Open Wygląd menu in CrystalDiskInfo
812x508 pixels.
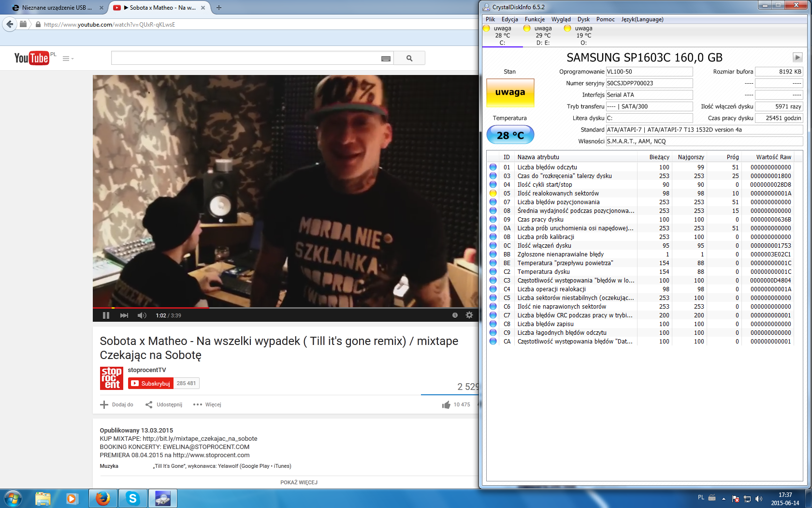click(x=561, y=19)
